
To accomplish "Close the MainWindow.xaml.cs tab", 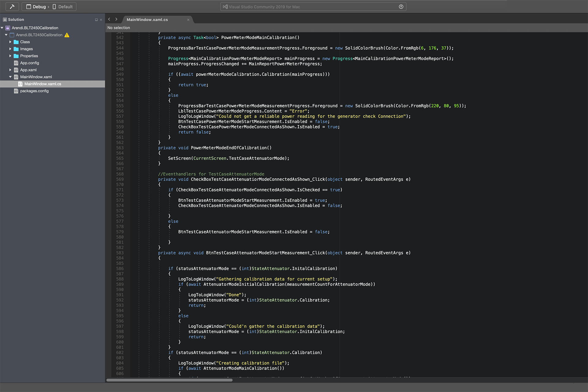I will point(188,20).
